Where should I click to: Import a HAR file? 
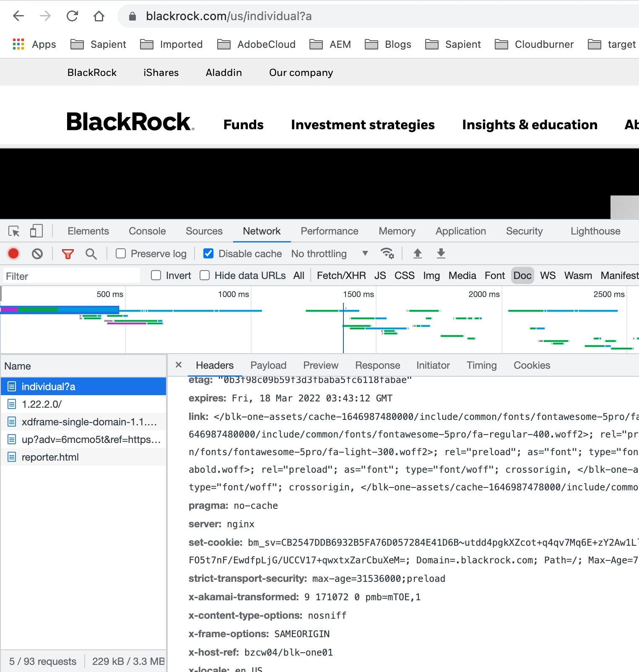(418, 253)
